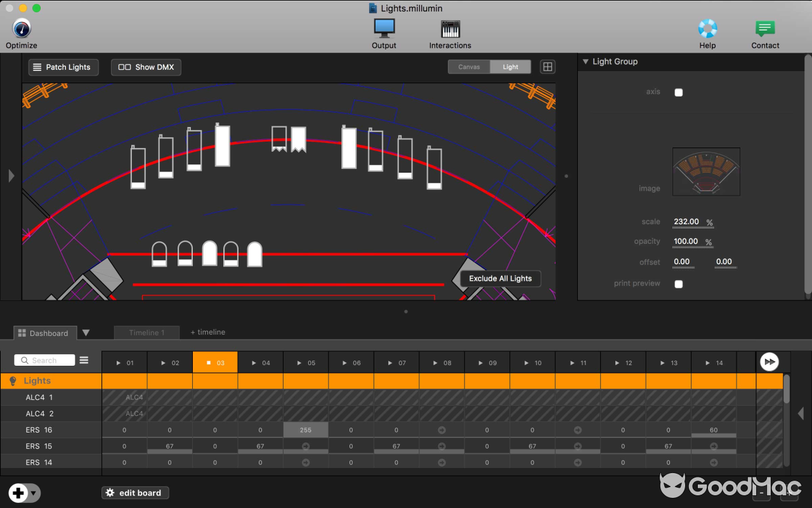Click the Patch Lights button
The image size is (812, 508).
pos(63,67)
